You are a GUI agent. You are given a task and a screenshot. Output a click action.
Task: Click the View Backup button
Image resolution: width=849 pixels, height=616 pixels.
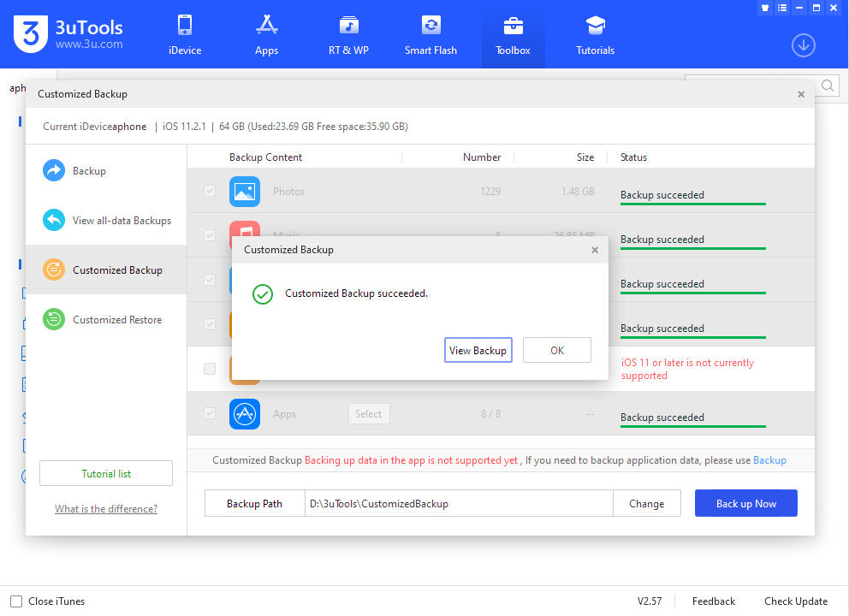(x=478, y=350)
